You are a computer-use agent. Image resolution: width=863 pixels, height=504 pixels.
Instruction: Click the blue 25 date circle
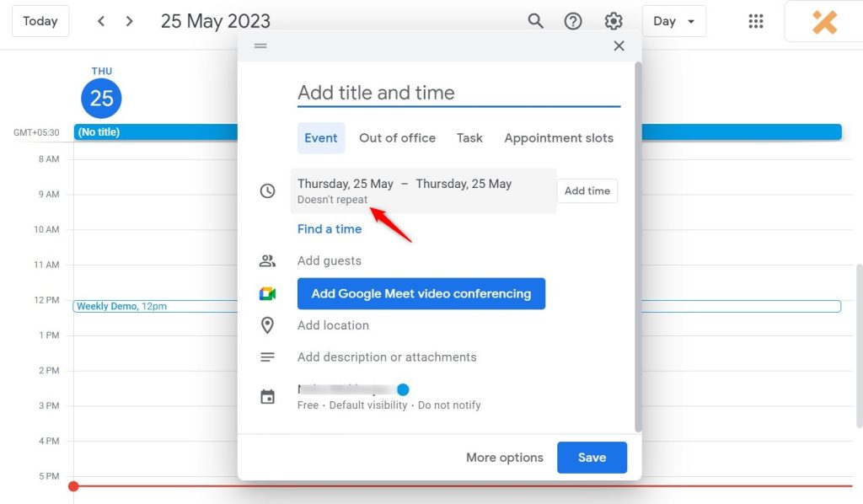click(x=101, y=99)
